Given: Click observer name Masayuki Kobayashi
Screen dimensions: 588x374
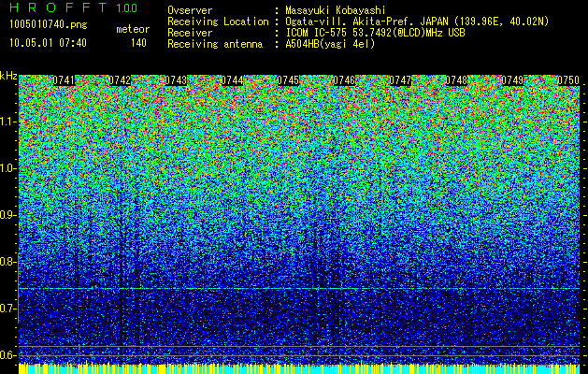Looking at the screenshot, I should click(x=335, y=10).
